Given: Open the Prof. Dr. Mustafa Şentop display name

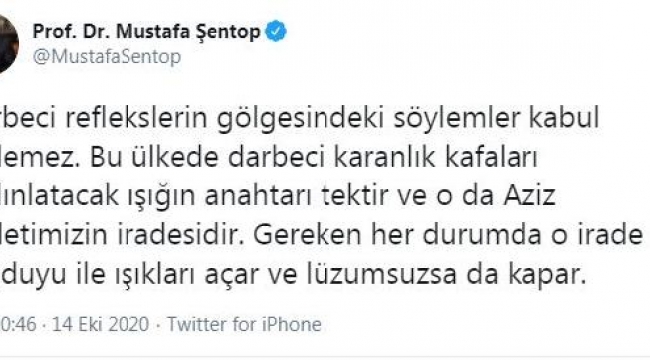Looking at the screenshot, I should tap(146, 32).
